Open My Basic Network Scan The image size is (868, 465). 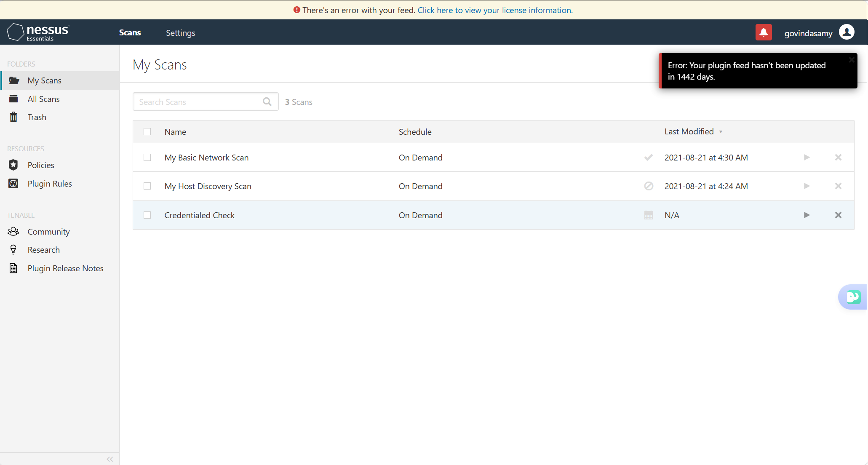click(x=206, y=158)
